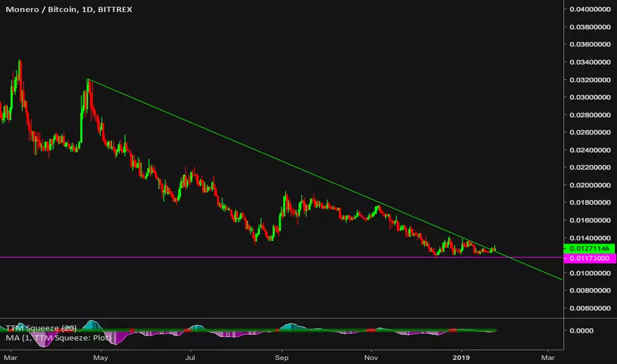Click the 2019 label on time axis
Image resolution: width=617 pixels, height=364 pixels.
click(x=461, y=357)
